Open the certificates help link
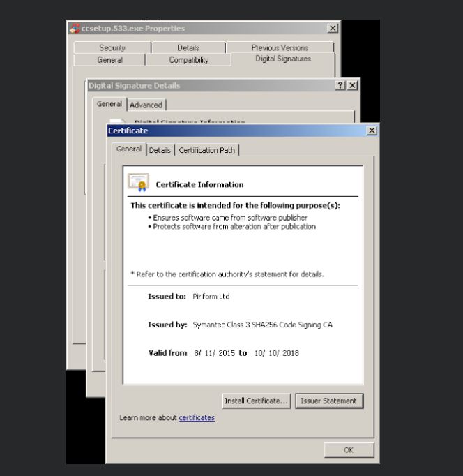 [x=197, y=417]
